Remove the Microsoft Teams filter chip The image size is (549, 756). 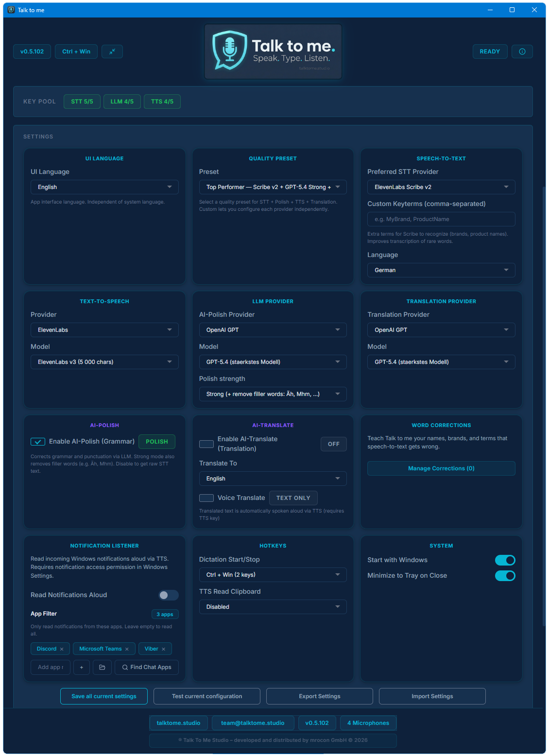click(127, 649)
